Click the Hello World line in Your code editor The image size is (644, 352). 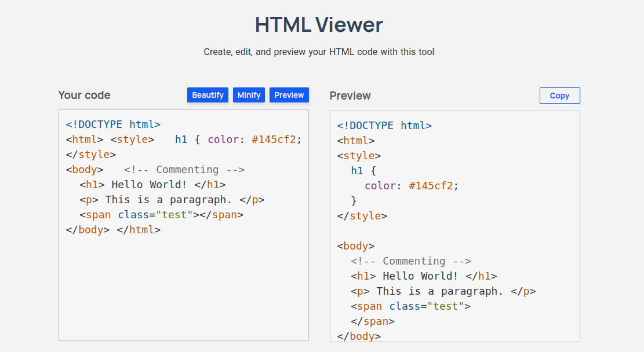coord(152,185)
